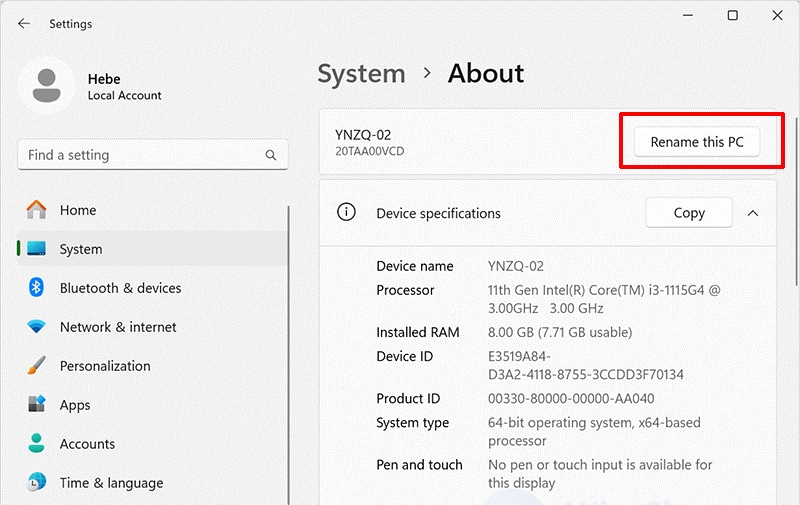Viewport: 800px width, 505px height.
Task: Collapse the Device specifications section chevron
Action: click(x=753, y=213)
